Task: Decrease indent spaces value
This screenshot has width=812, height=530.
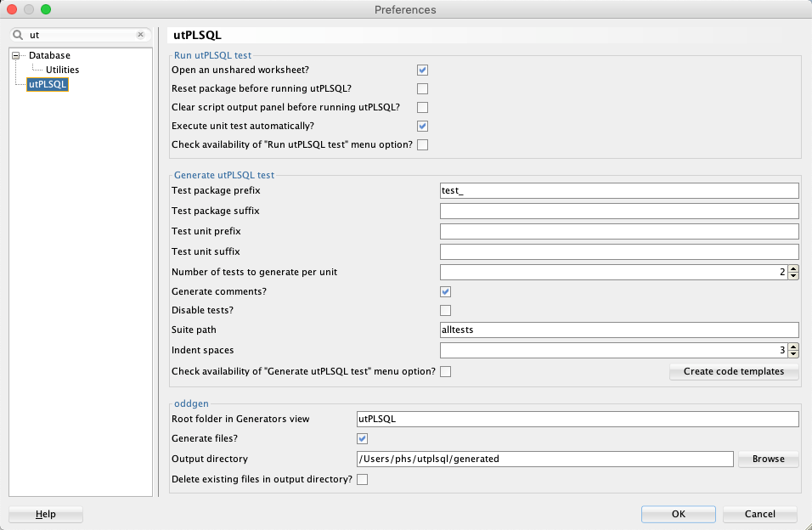Action: pos(793,354)
